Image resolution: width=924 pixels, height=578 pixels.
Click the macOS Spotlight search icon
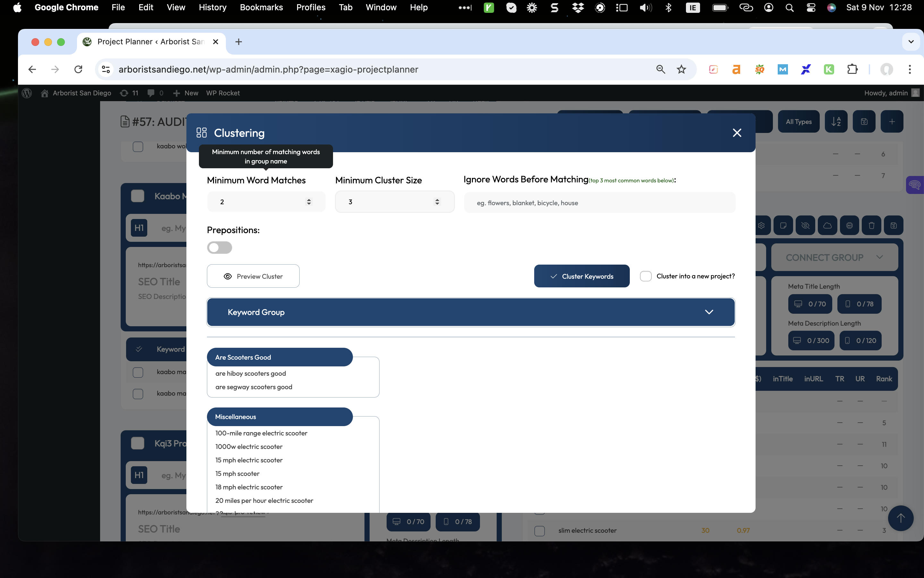coord(789,7)
